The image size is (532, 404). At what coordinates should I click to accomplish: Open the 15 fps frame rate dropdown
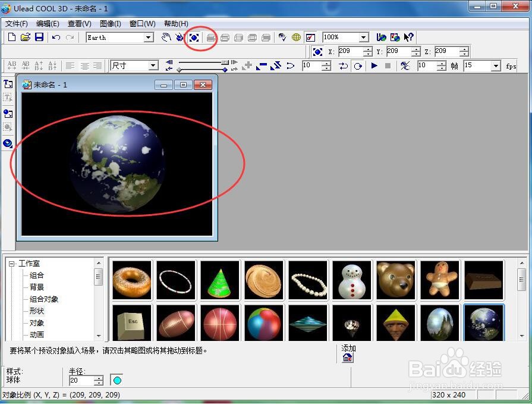[x=496, y=65]
